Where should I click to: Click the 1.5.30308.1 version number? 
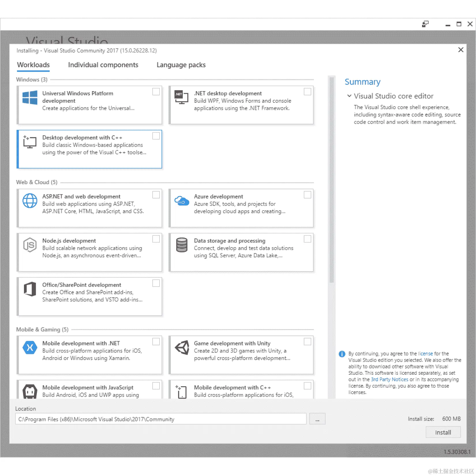coord(457,452)
